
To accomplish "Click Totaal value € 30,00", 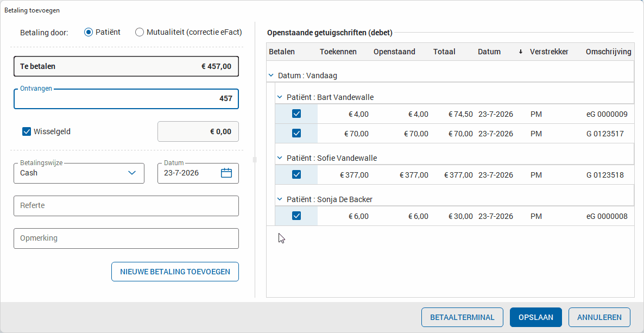I will (460, 216).
